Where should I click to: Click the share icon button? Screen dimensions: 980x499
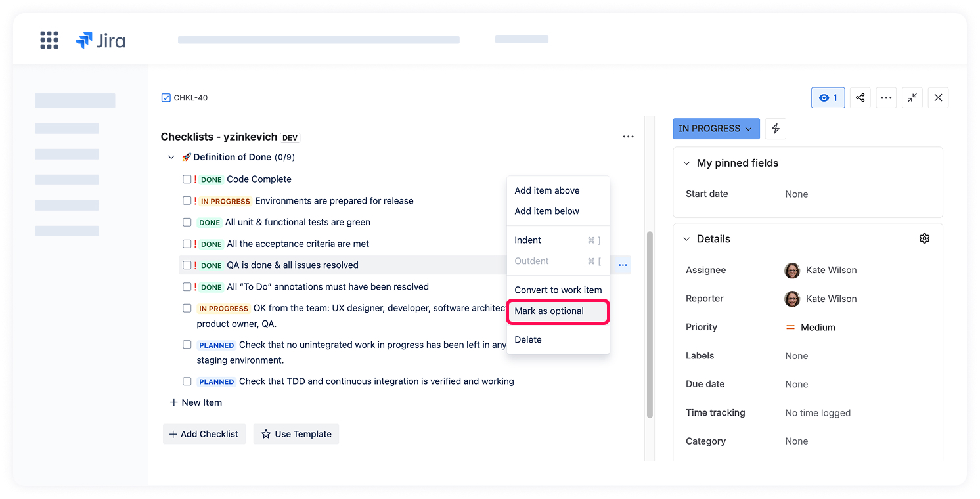point(860,98)
